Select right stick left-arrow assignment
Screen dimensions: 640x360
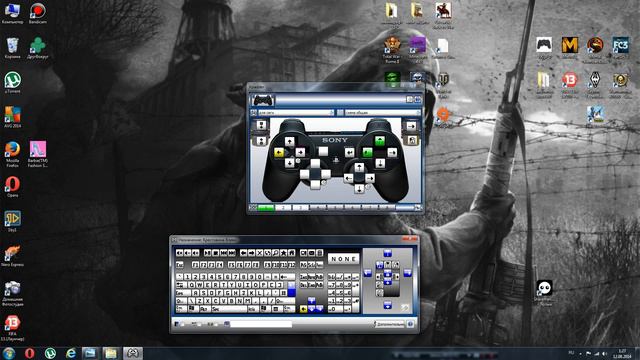(349, 178)
